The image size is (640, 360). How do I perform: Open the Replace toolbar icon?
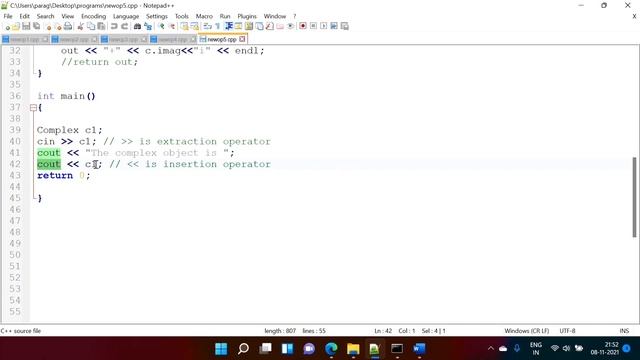pos(148,26)
